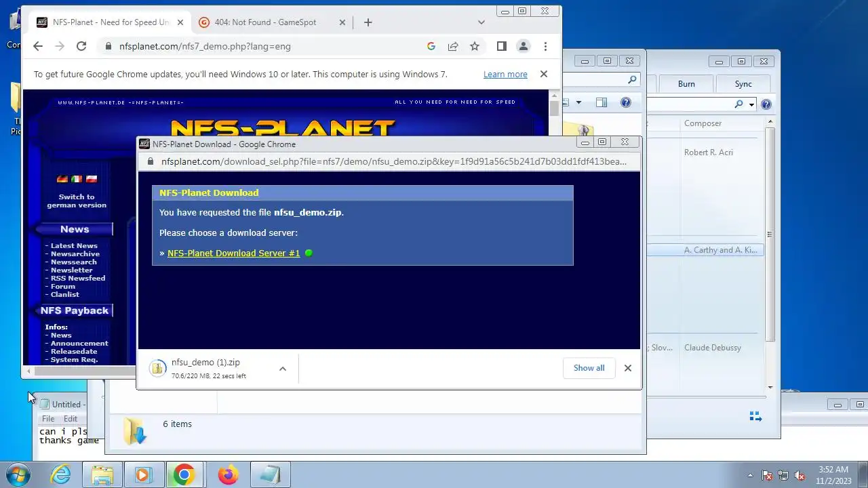Select the Robert R. Acri row
Image resolution: width=868 pixels, height=488 pixels.
[x=709, y=152]
